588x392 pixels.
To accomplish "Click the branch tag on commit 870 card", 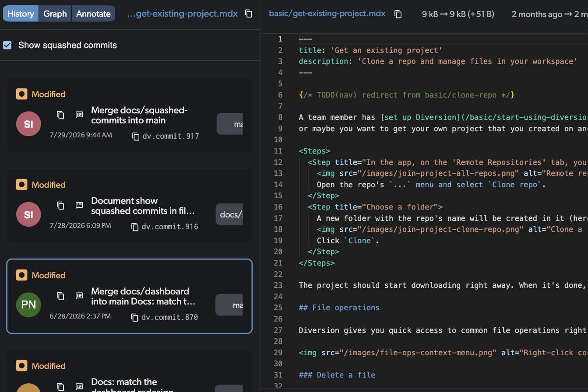I will click(229, 305).
